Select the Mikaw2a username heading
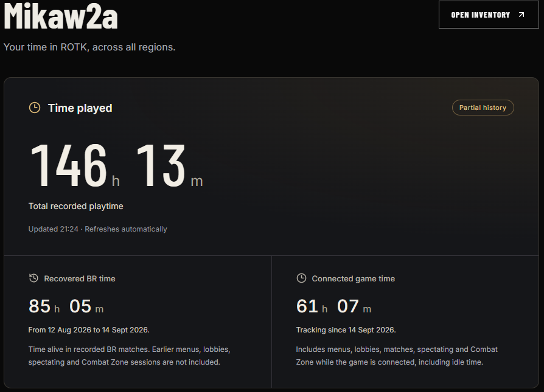Image resolution: width=544 pixels, height=392 pixels. (x=61, y=16)
